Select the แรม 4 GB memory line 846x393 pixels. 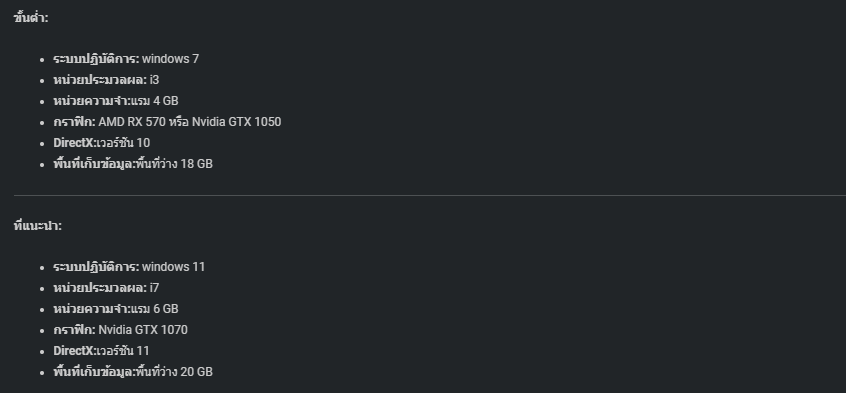tap(115, 101)
